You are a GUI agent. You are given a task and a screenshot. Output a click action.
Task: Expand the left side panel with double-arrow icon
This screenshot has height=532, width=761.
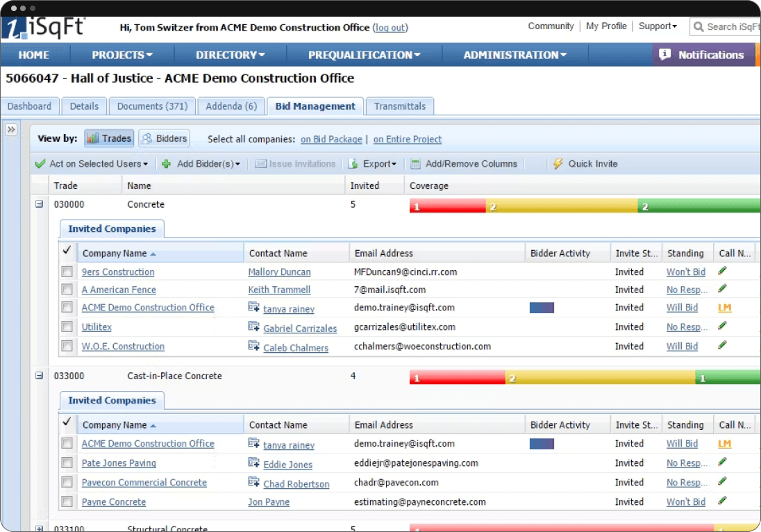[x=11, y=130]
